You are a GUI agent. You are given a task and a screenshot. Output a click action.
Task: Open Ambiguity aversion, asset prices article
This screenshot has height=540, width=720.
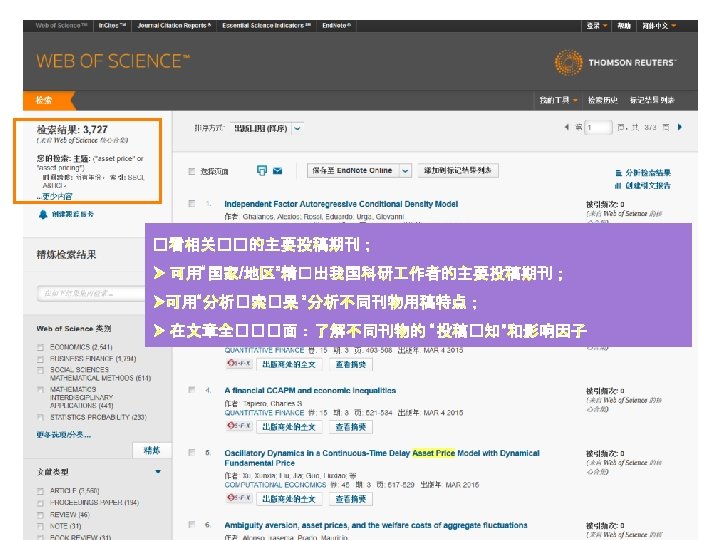(376, 525)
